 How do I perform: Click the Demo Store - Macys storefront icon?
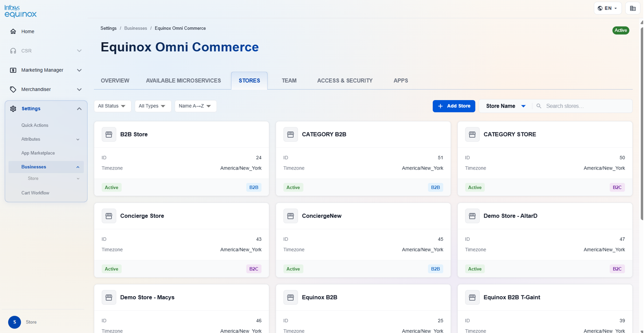109,297
